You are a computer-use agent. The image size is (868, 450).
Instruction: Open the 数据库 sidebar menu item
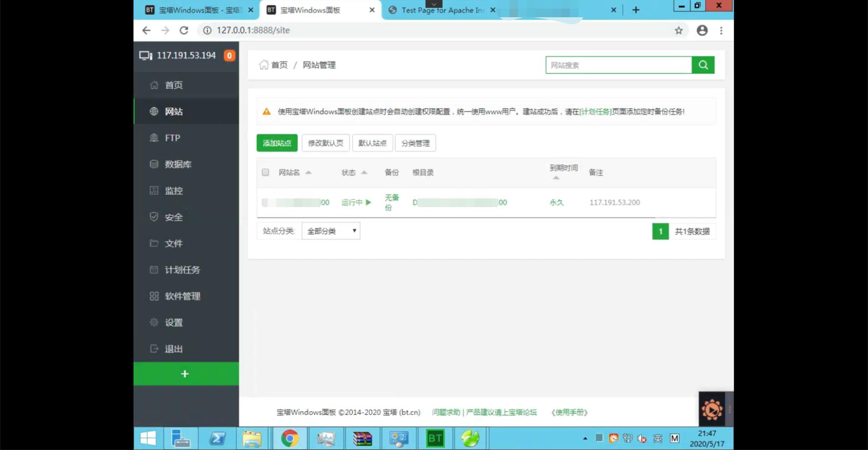[186, 164]
